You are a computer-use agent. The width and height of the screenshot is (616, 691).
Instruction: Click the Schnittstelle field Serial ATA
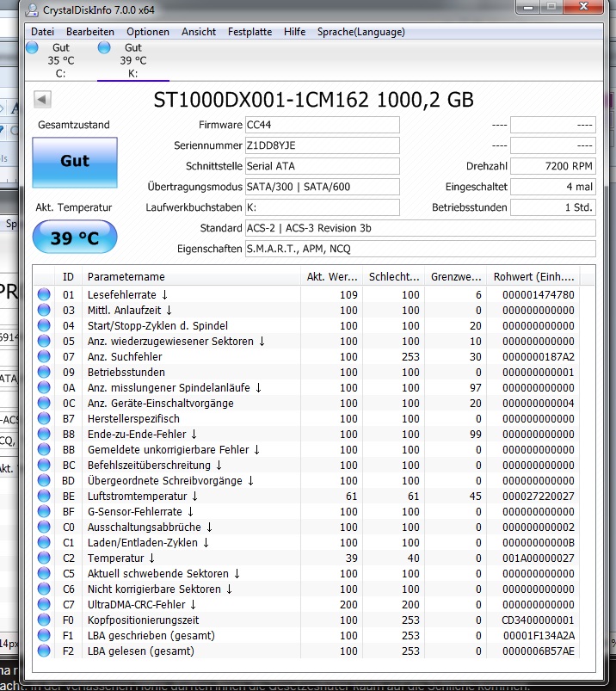coord(322,166)
